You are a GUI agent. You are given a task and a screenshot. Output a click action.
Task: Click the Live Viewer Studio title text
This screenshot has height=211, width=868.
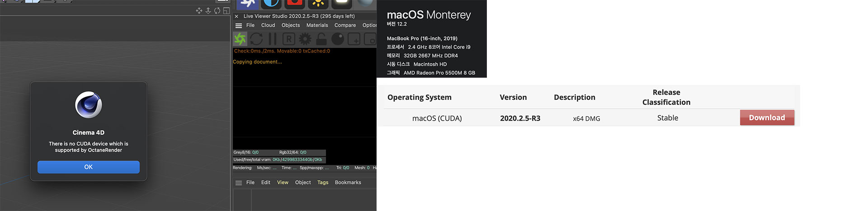pos(299,16)
